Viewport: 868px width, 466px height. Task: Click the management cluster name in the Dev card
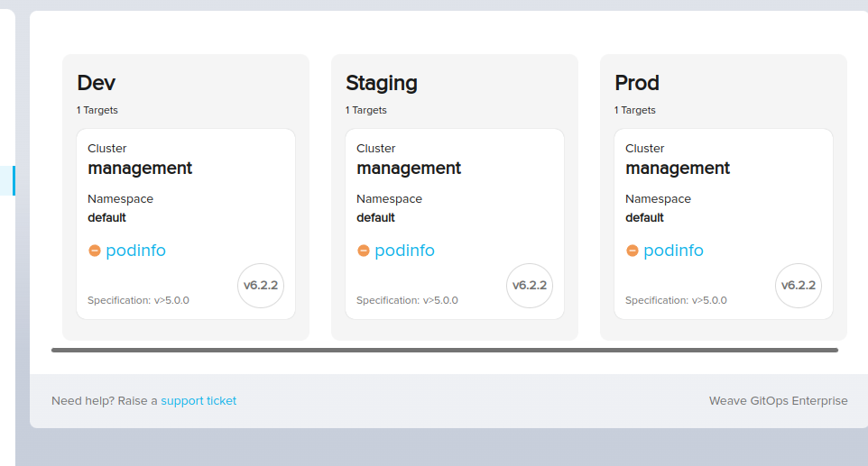pos(140,168)
